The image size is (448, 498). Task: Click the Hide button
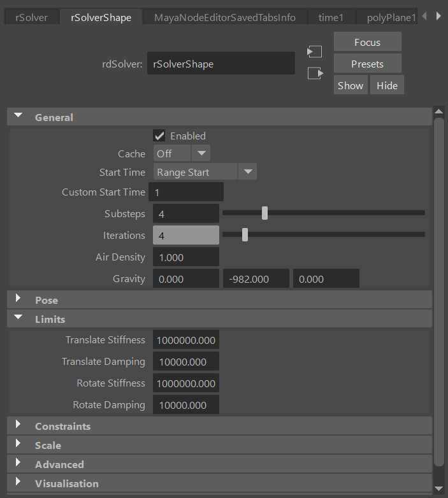click(x=387, y=85)
